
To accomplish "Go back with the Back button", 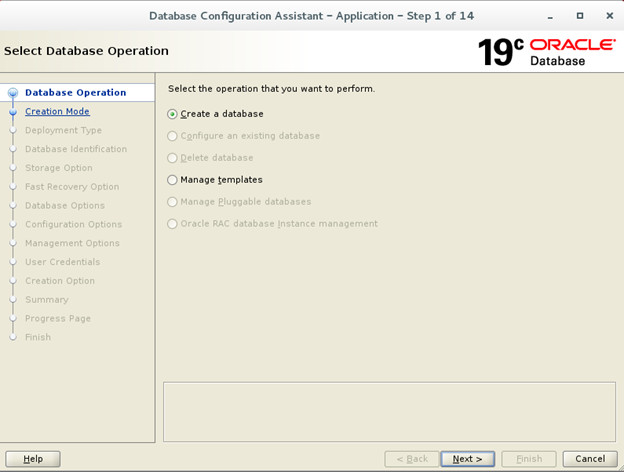I will (412, 459).
